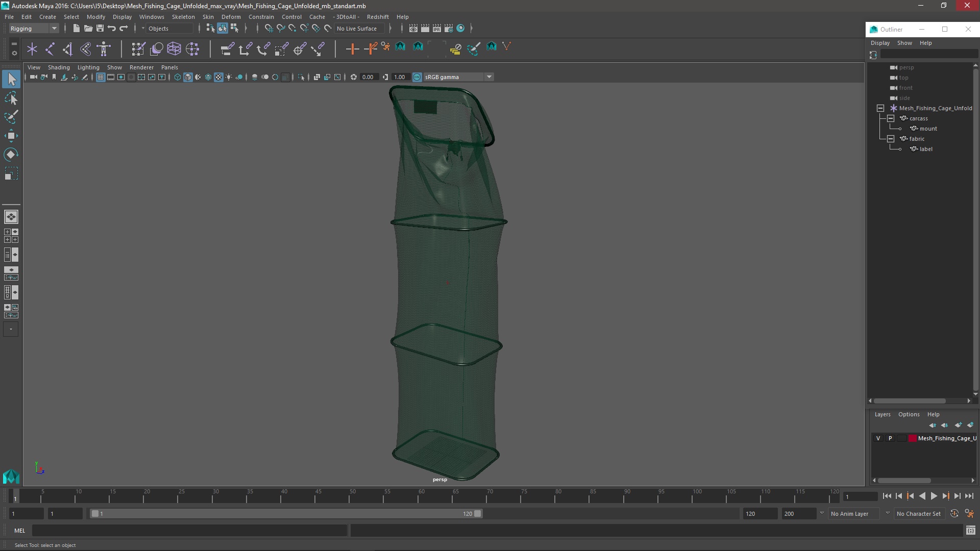Redo the last action
The image size is (980, 551).
click(124, 29)
